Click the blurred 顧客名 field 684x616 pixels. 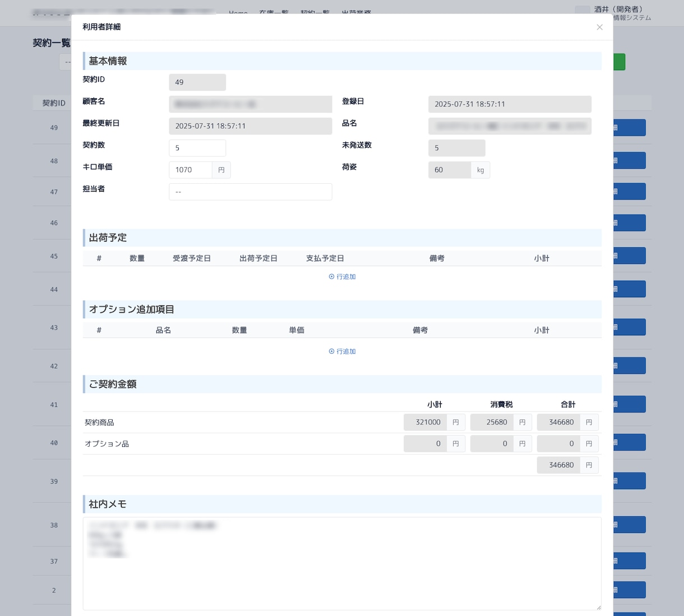250,104
